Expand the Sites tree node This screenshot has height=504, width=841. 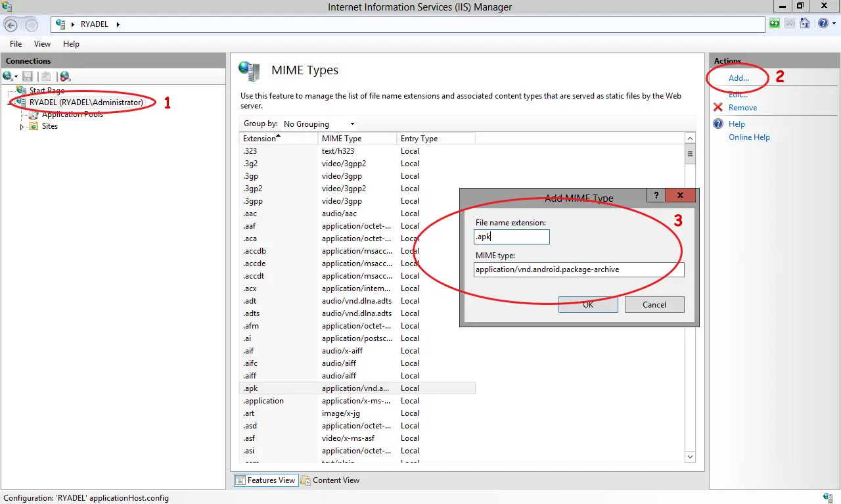(x=22, y=127)
